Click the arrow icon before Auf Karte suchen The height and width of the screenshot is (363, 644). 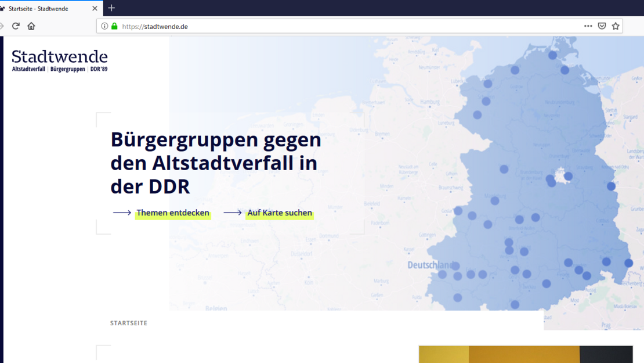[233, 213]
